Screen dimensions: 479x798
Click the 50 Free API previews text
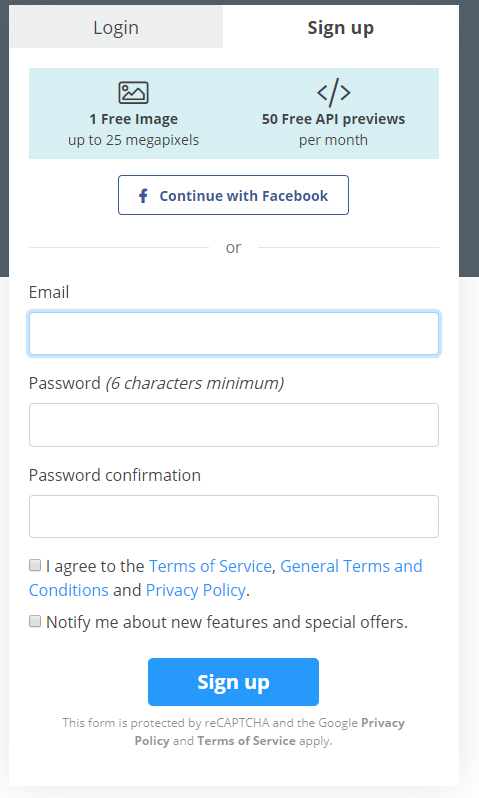[x=333, y=119]
